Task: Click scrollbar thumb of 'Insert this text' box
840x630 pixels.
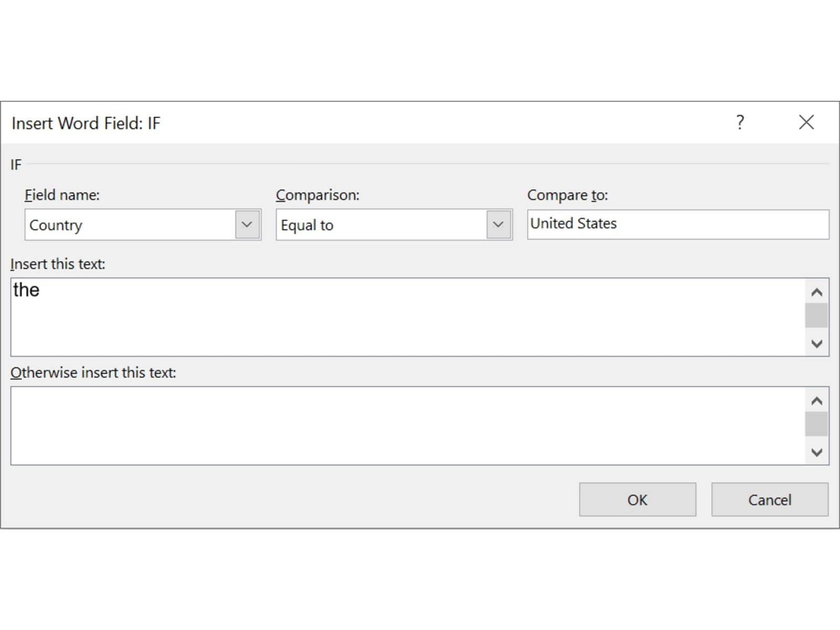Action: coord(816,315)
